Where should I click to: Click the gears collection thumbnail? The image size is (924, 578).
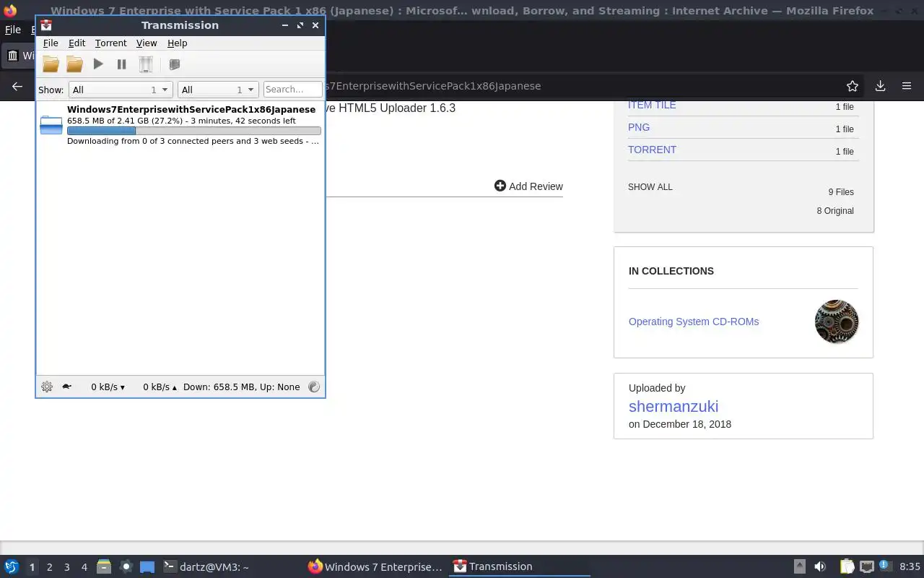click(837, 322)
